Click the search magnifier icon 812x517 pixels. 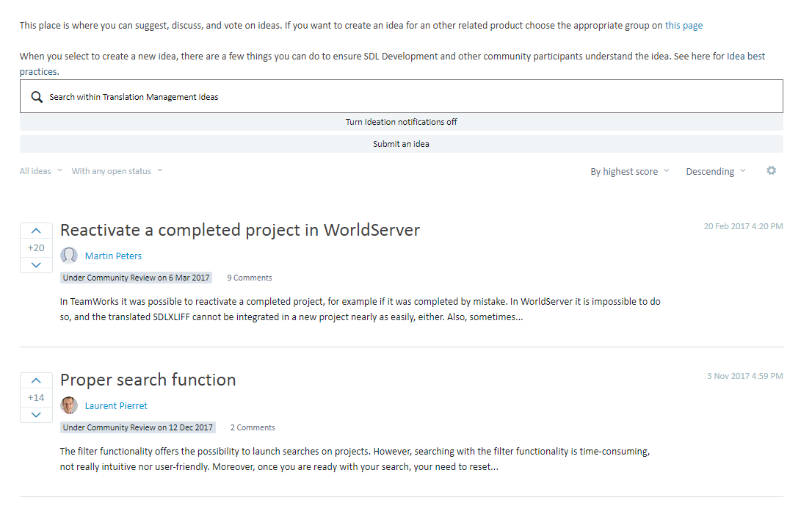tap(36, 97)
